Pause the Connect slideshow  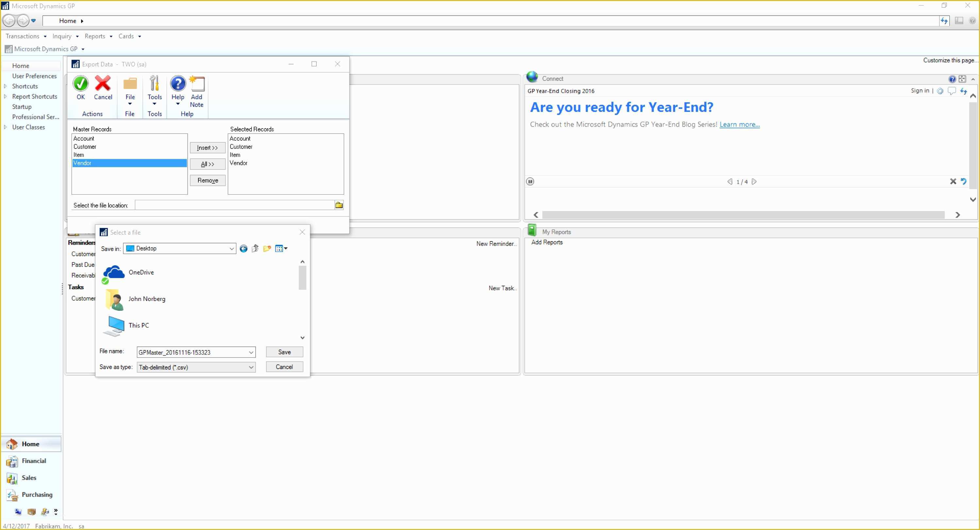(x=530, y=182)
